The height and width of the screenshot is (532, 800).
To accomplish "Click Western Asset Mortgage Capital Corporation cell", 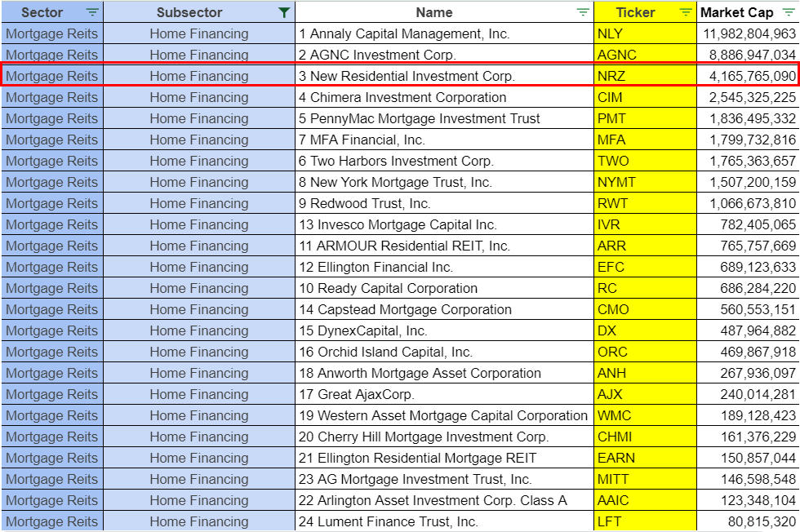I will click(x=444, y=415).
